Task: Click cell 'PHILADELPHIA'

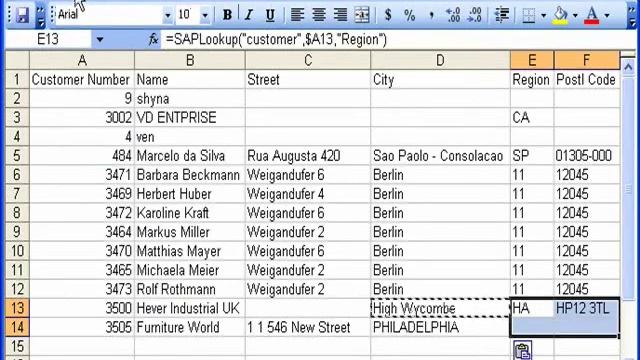Action: click(440, 327)
